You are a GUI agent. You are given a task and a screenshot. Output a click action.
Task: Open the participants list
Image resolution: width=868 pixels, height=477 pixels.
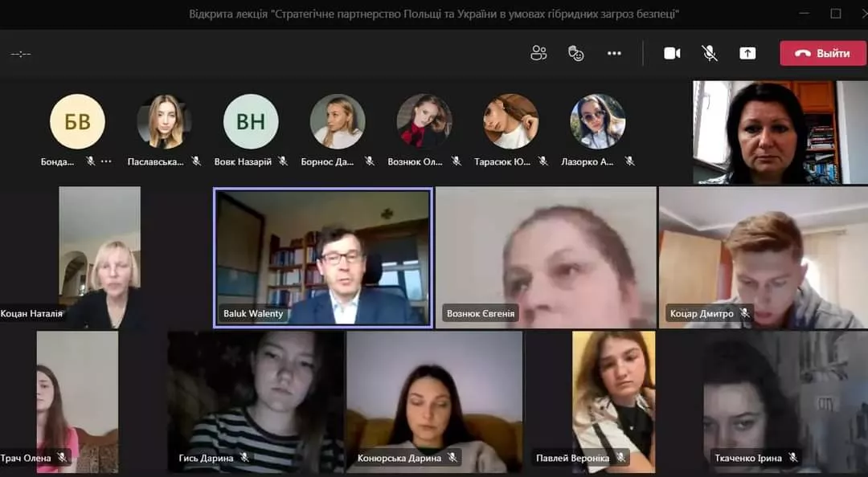pos(538,53)
